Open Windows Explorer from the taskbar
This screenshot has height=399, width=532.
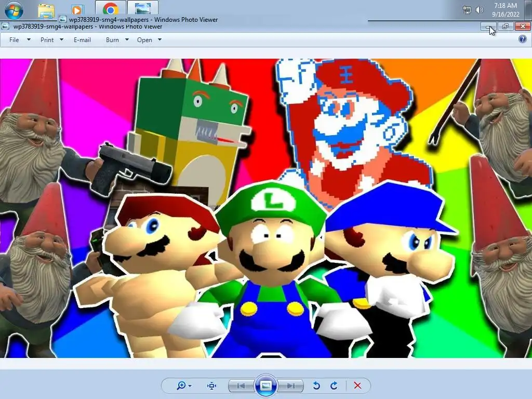click(46, 10)
